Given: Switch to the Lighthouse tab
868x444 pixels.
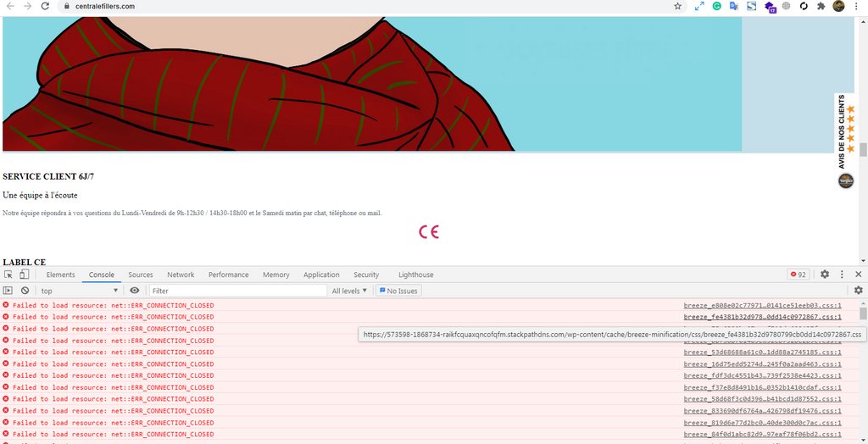Looking at the screenshot, I should point(415,275).
